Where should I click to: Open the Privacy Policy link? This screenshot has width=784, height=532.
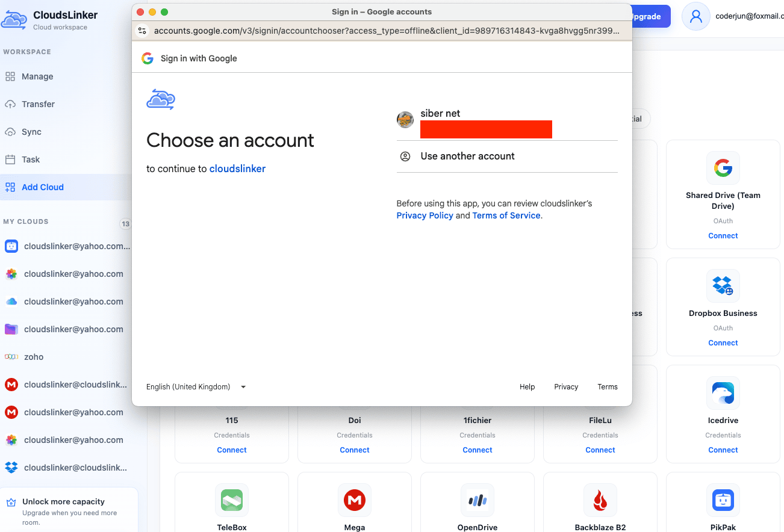pos(425,215)
